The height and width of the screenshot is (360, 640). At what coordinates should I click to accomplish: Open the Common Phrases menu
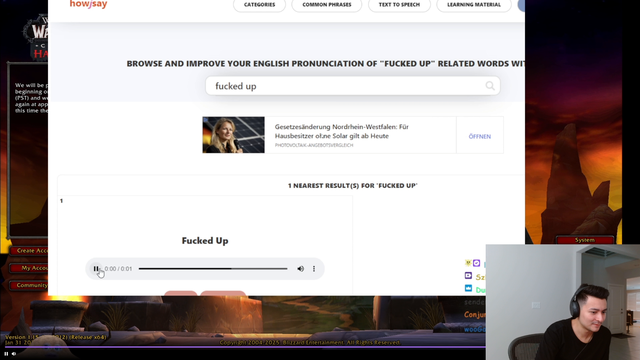pyautogui.click(x=327, y=5)
